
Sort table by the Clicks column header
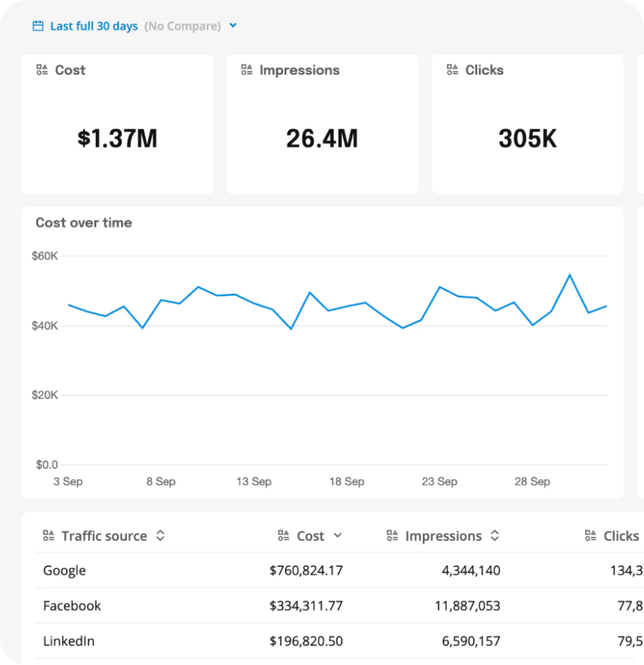621,536
